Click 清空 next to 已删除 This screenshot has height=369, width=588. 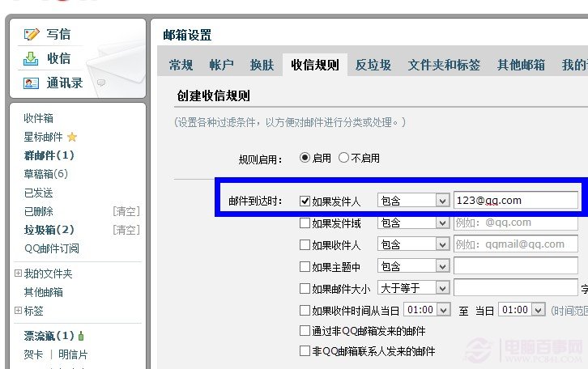tap(126, 211)
